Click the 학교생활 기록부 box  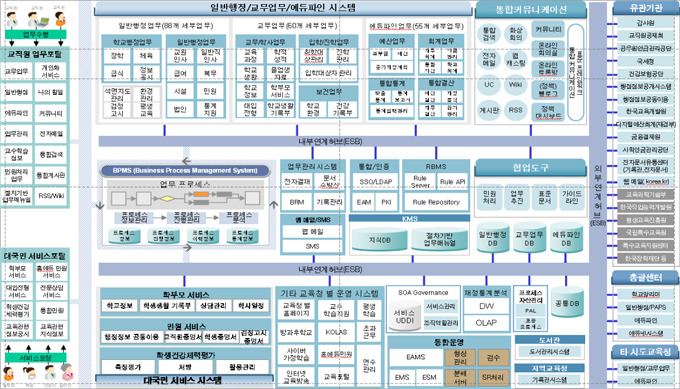tap(280, 109)
